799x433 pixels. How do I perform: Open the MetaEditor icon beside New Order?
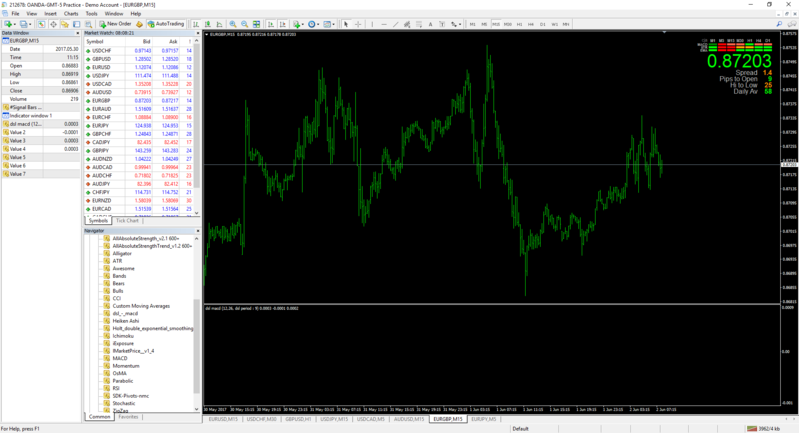coord(139,24)
